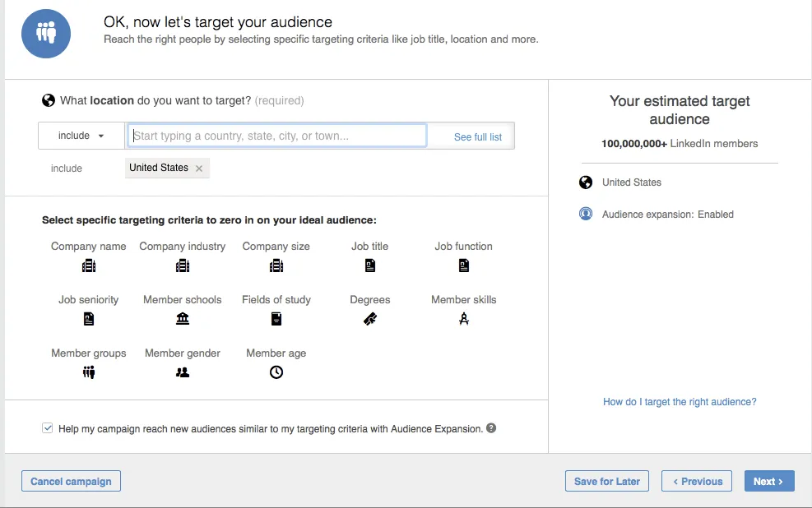812x508 pixels.
Task: Open the include/exclude dropdown
Action: (81, 136)
